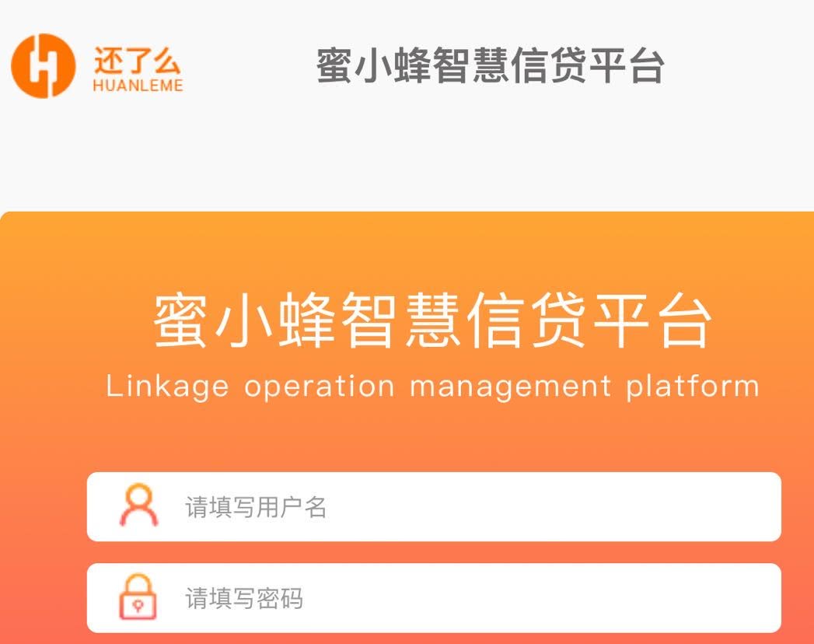Click the gray 蜜 character in header title

(x=334, y=66)
